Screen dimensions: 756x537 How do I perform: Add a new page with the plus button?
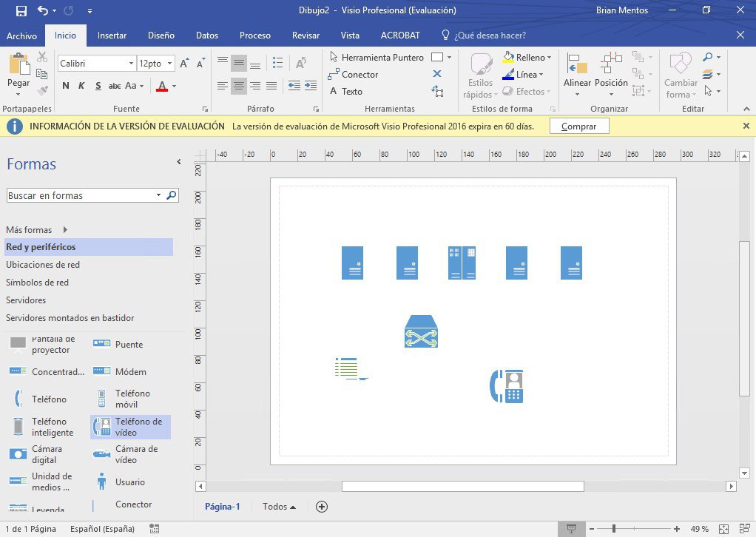[322, 506]
